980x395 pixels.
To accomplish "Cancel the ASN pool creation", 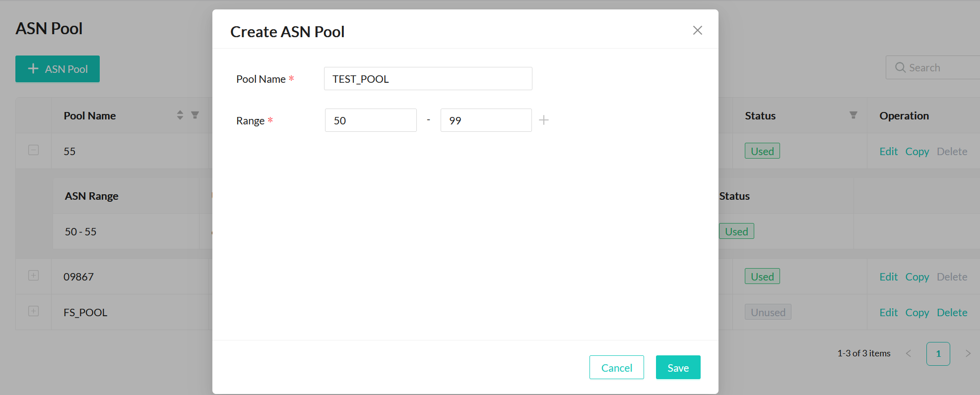I will [616, 368].
